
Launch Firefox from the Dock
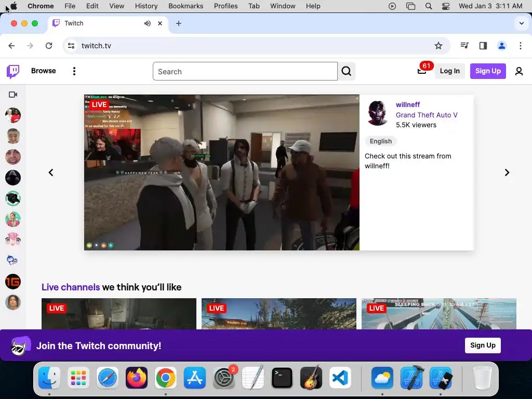137,378
